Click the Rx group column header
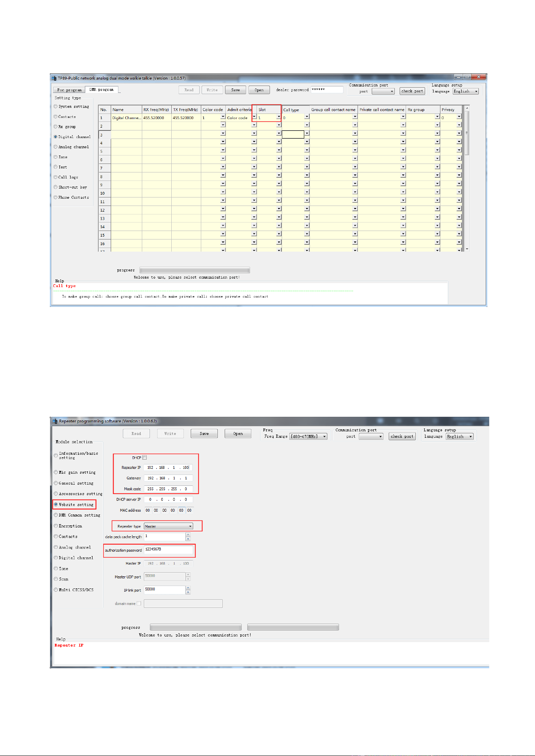The height and width of the screenshot is (756, 535). click(x=423, y=109)
